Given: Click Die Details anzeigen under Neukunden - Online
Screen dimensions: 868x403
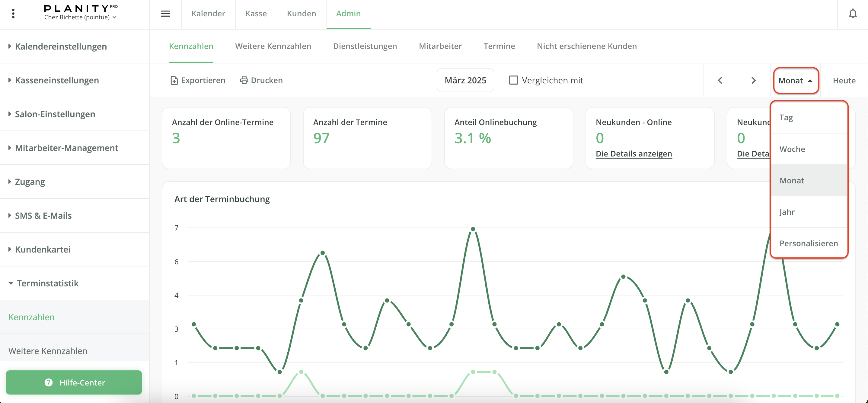Looking at the screenshot, I should tap(633, 154).
